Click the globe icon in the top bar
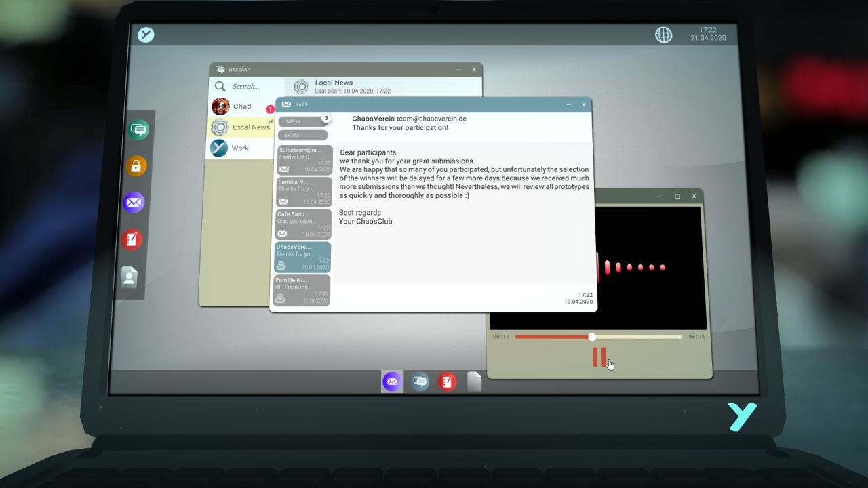Viewport: 868px width, 488px height. tap(663, 35)
